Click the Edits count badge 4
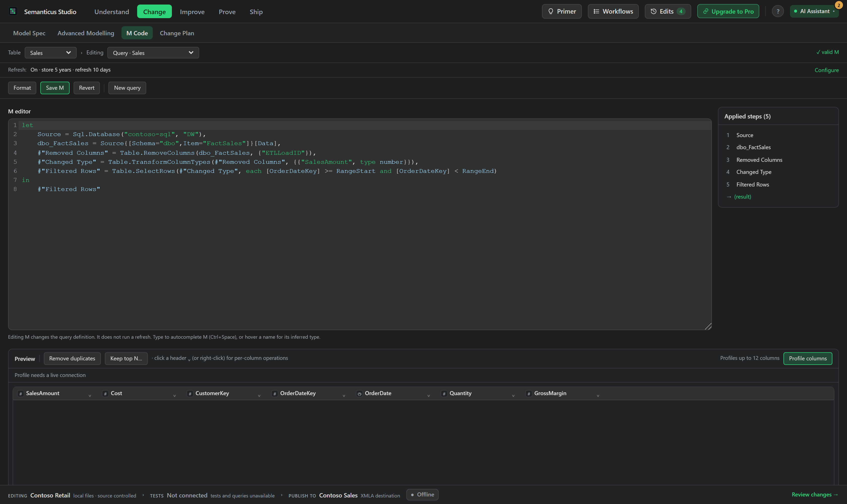This screenshot has height=504, width=847. pos(681,11)
